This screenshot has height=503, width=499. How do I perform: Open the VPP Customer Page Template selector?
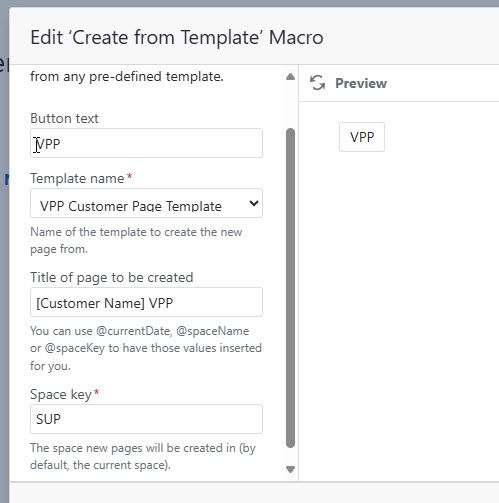(x=146, y=203)
